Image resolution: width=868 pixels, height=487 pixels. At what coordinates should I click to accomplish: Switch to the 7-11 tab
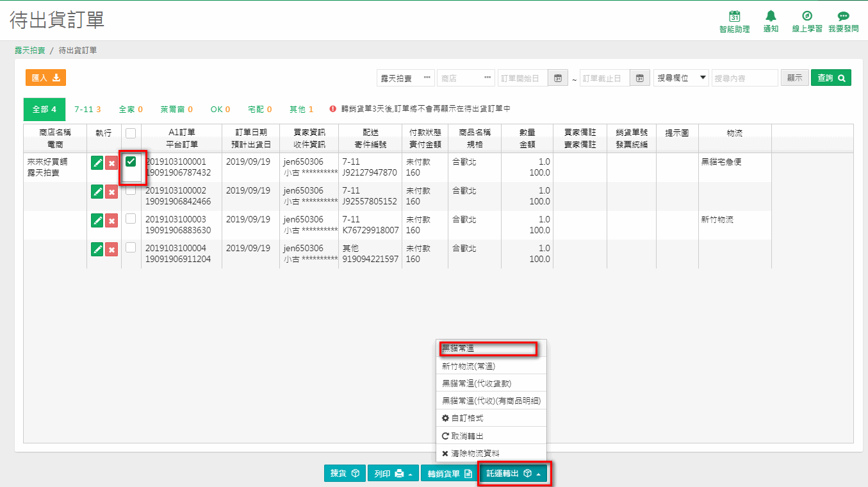[87, 110]
